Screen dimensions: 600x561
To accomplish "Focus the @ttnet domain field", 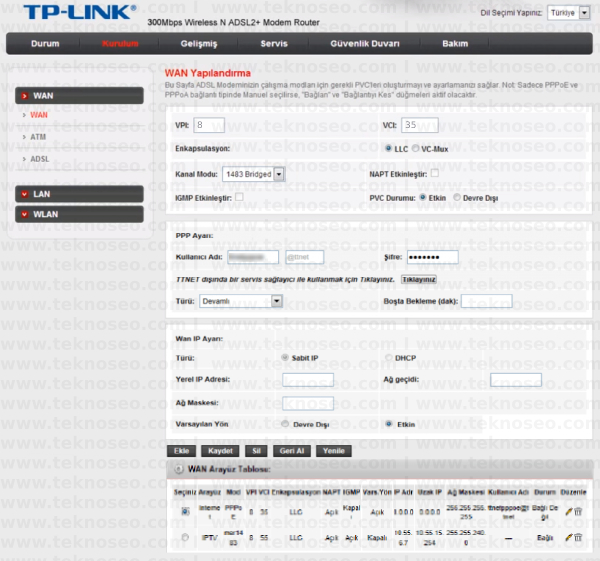I will click(x=305, y=257).
